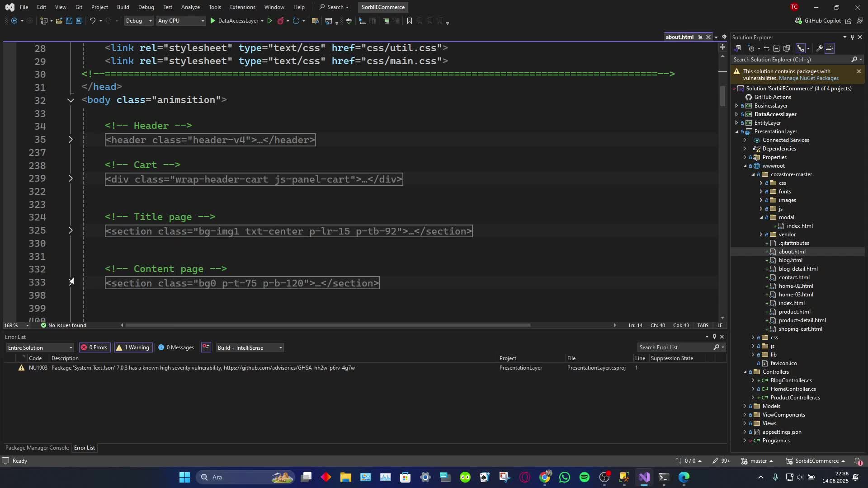This screenshot has width=868, height=488.
Task: Open the Any CPU platform dropdown
Action: click(x=180, y=21)
